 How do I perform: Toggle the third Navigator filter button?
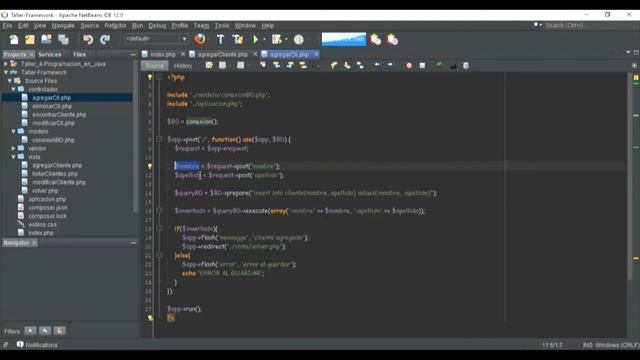tap(60, 331)
